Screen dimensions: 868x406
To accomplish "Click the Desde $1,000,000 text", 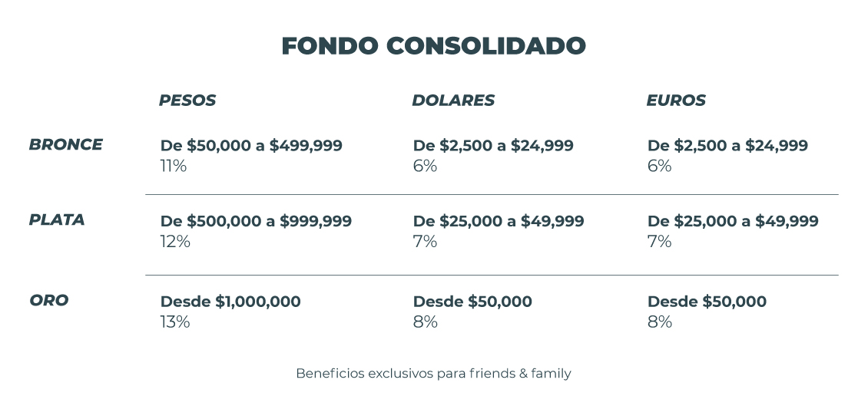I will [230, 302].
